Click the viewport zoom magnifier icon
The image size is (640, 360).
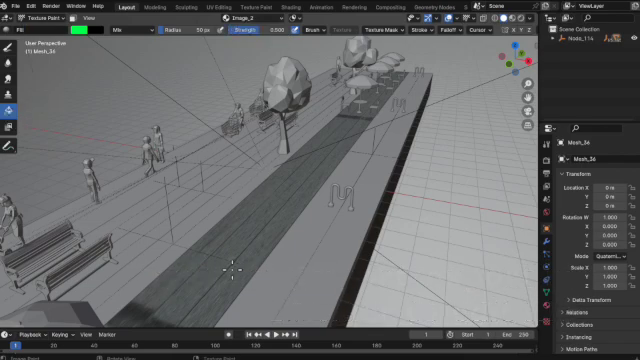(528, 84)
